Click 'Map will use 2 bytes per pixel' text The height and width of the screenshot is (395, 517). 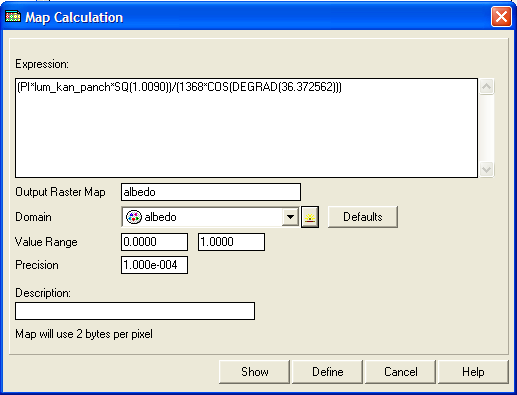click(x=84, y=334)
